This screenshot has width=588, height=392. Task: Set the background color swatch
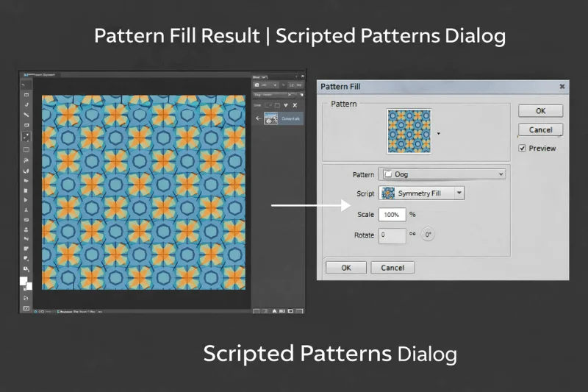coord(29,287)
